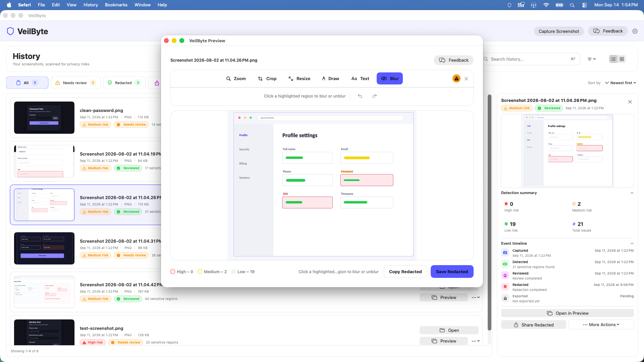Click Copy Redacted button
Viewport: 644px width, 362px height.
(405, 271)
